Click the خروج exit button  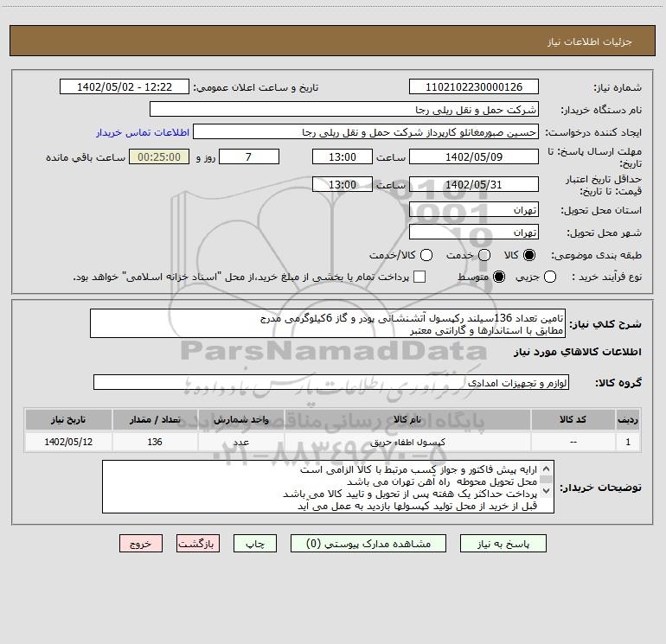point(141,544)
